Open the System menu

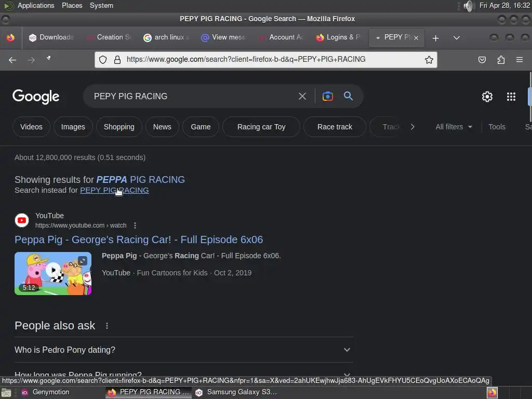(101, 5)
